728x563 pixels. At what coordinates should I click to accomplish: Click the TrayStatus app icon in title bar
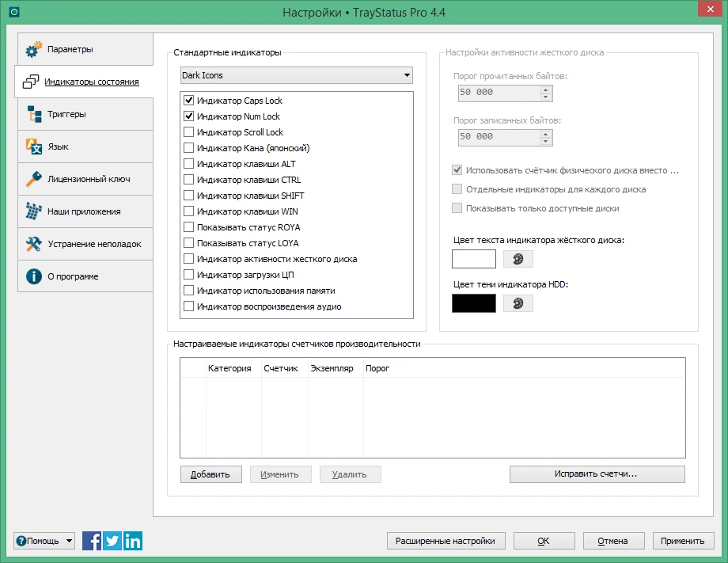point(14,12)
